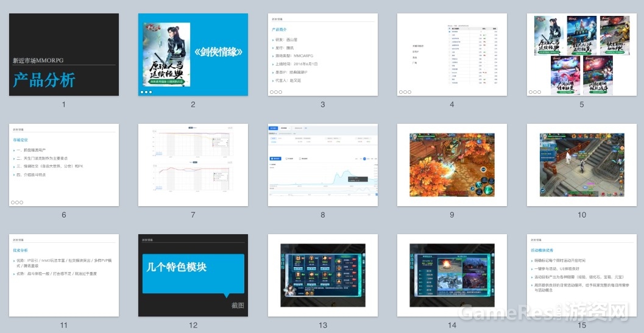Select slide 8 thumbnail with blue area chart
This screenshot has height=333, width=644.
point(323,165)
